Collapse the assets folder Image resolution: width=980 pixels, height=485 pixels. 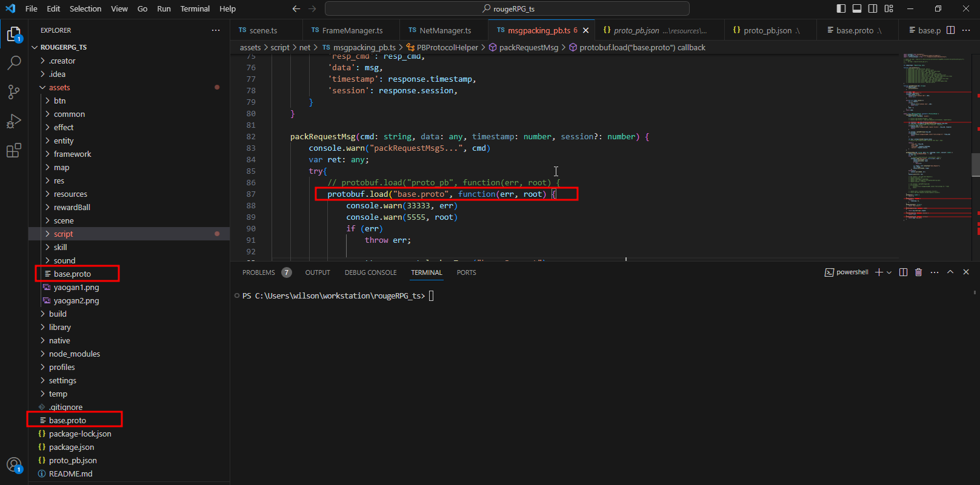(59, 87)
